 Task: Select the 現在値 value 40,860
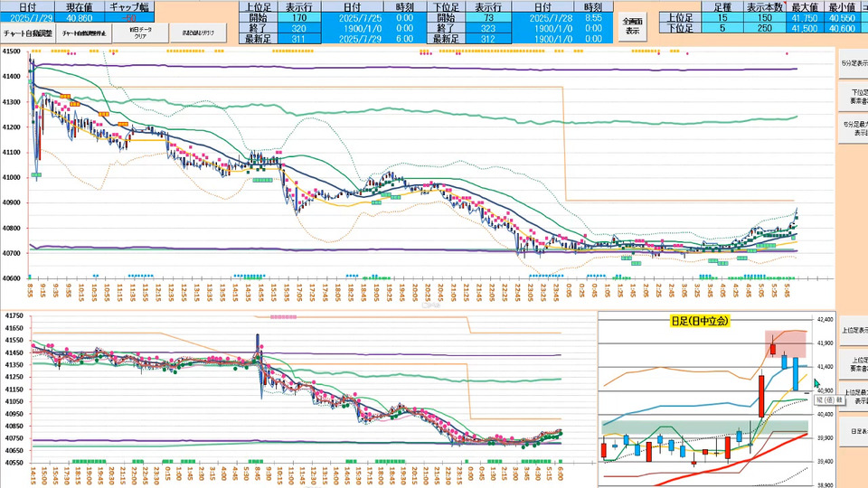[x=80, y=18]
